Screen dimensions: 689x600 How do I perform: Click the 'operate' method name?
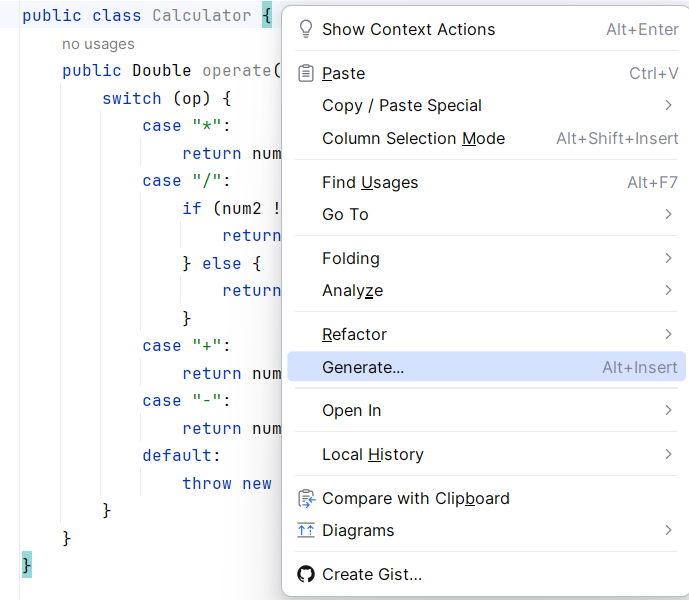pos(236,71)
